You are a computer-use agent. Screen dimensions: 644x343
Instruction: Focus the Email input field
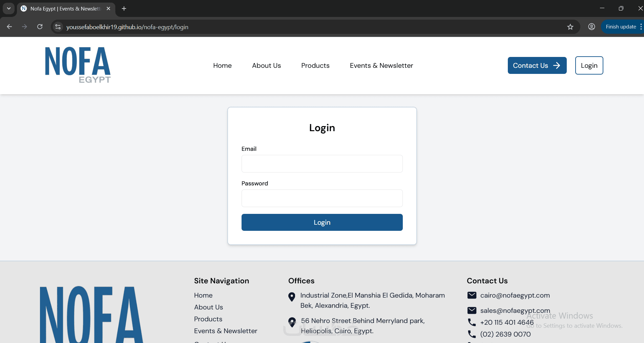322,164
